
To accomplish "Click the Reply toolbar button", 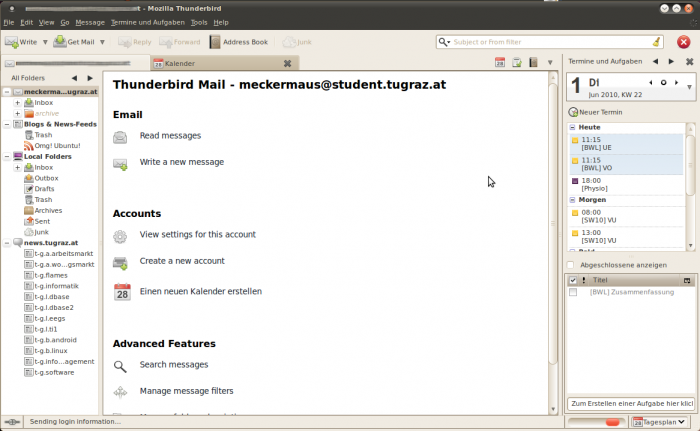I will (x=135, y=42).
